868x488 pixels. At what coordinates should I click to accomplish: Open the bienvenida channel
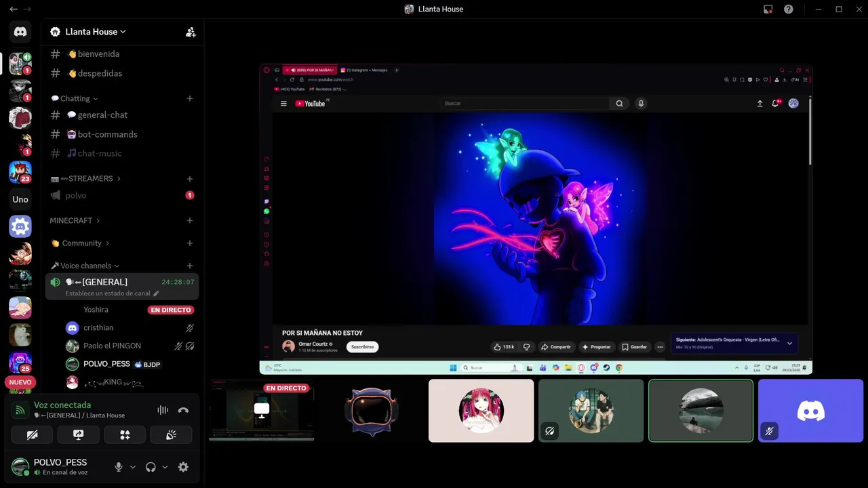pos(122,54)
